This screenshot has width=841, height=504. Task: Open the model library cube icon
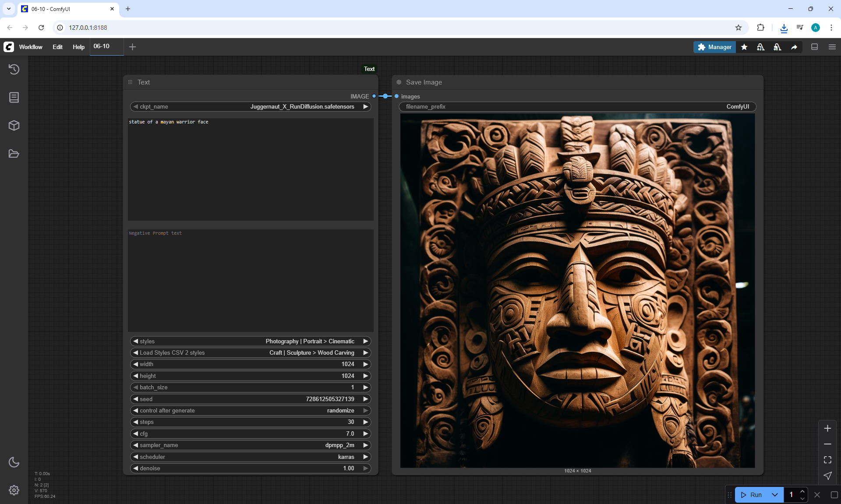14,126
